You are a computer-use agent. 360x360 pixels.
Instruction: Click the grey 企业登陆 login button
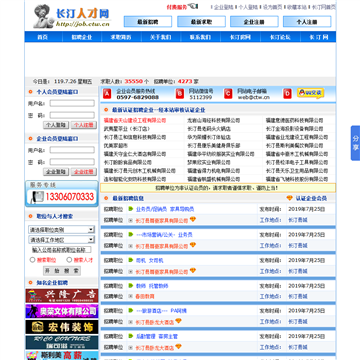click(56, 172)
